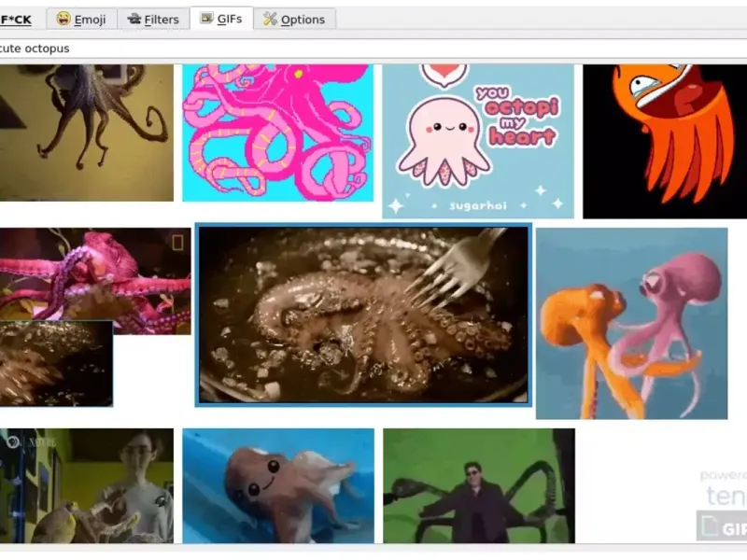Pick the orange and pink dancing octopuses GIF
Viewport: 747px width, 560px height.
tap(632, 323)
